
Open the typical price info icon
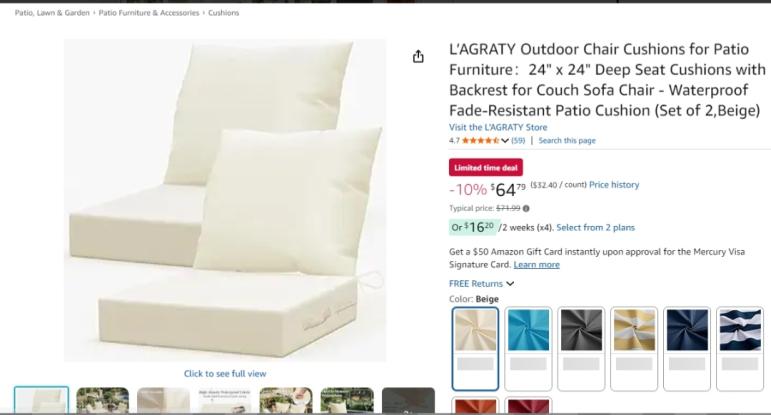pos(526,208)
